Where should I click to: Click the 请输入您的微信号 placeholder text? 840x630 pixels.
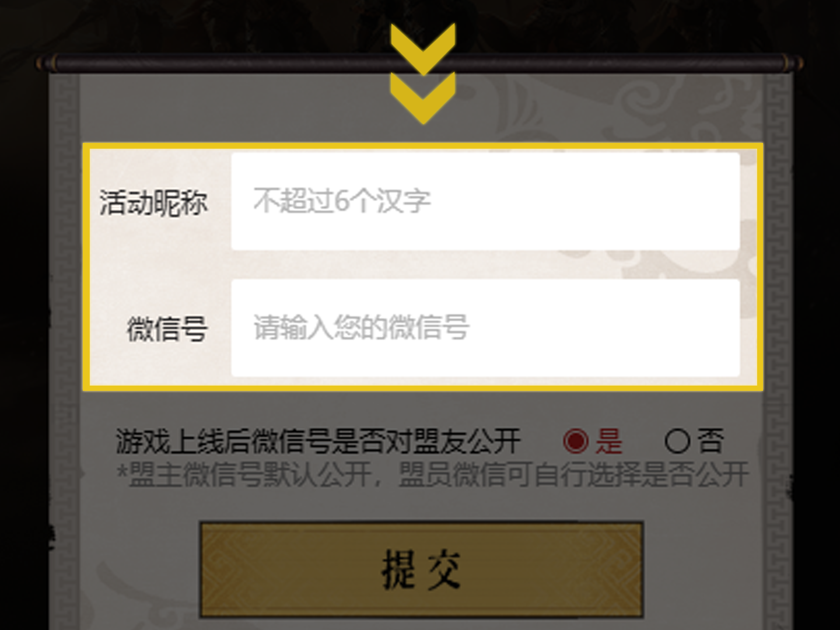362,327
